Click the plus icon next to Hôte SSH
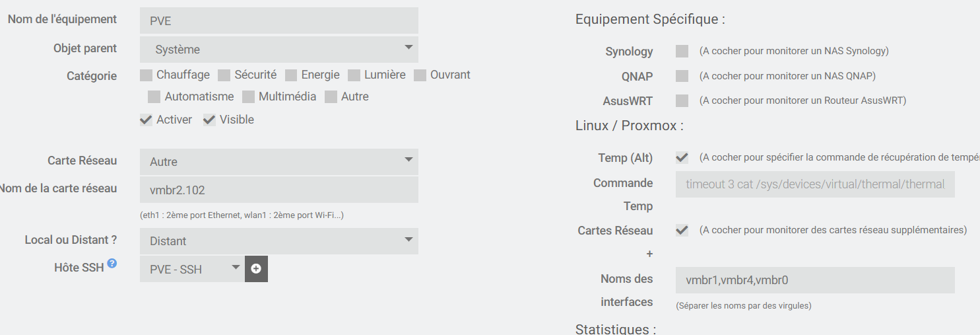This screenshot has height=335, width=980. click(x=256, y=269)
